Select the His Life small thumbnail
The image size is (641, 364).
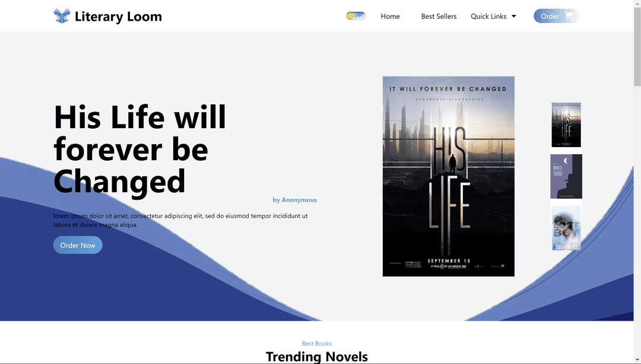[566, 125]
